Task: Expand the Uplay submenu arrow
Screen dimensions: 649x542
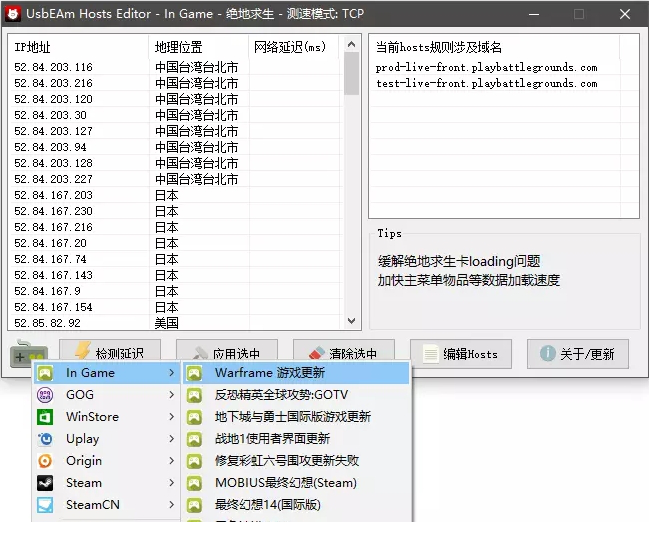Action: tap(171, 438)
